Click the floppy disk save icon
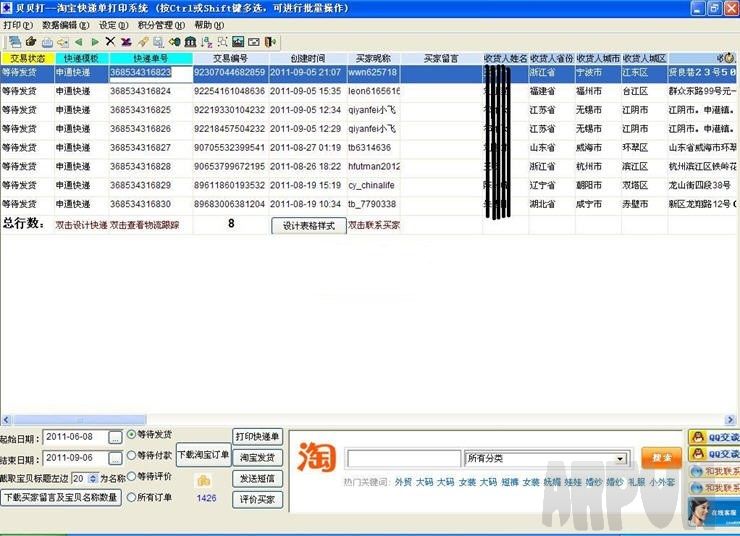The height and width of the screenshot is (536, 740). pos(158,42)
